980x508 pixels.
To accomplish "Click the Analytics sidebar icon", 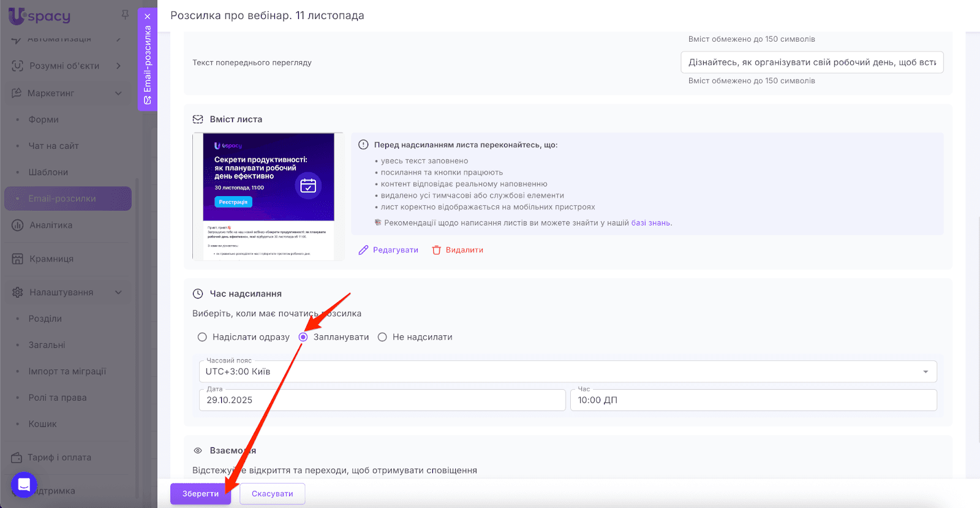I will point(18,226).
